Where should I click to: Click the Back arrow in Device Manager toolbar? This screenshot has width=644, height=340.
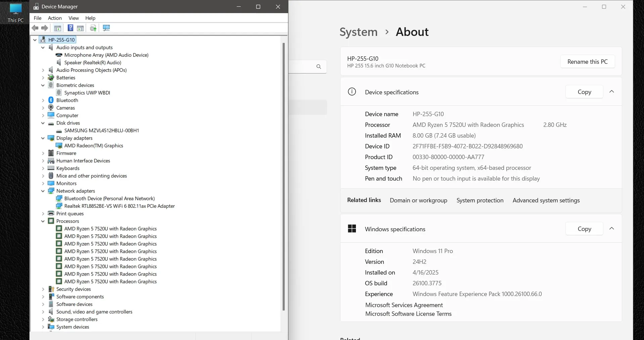point(35,28)
